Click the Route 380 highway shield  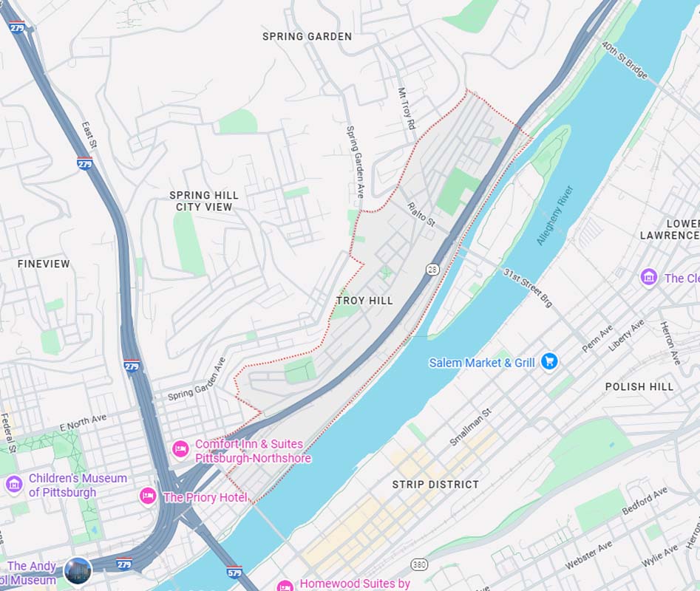419,564
